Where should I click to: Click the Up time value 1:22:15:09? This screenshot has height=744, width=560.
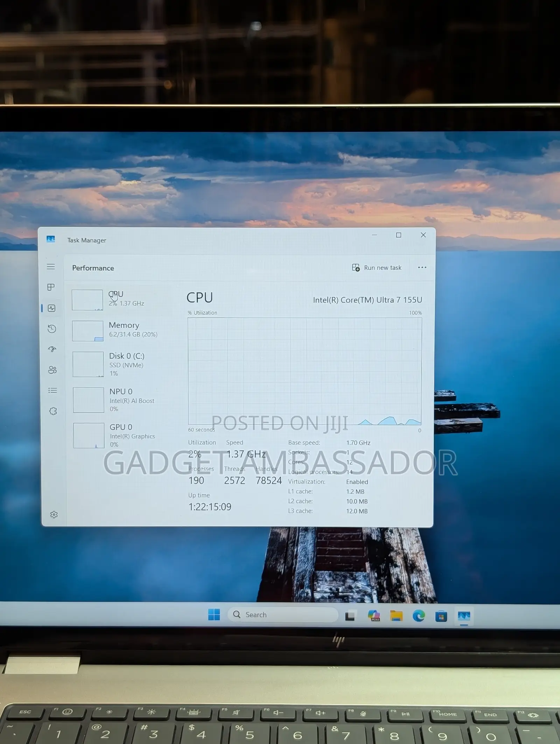coord(210,507)
